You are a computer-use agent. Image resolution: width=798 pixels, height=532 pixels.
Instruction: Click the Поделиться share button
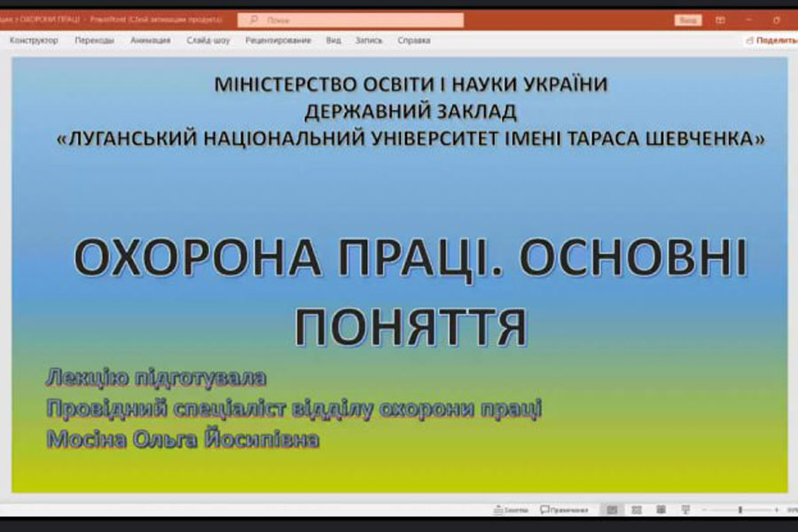(x=771, y=40)
